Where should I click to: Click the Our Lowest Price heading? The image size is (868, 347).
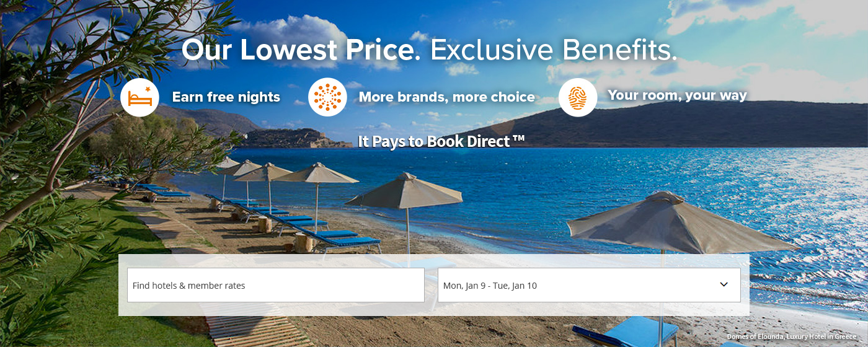pos(301,50)
